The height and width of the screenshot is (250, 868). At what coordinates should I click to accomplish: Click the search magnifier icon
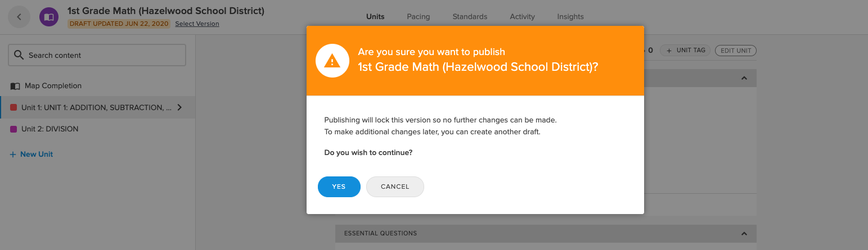point(19,55)
